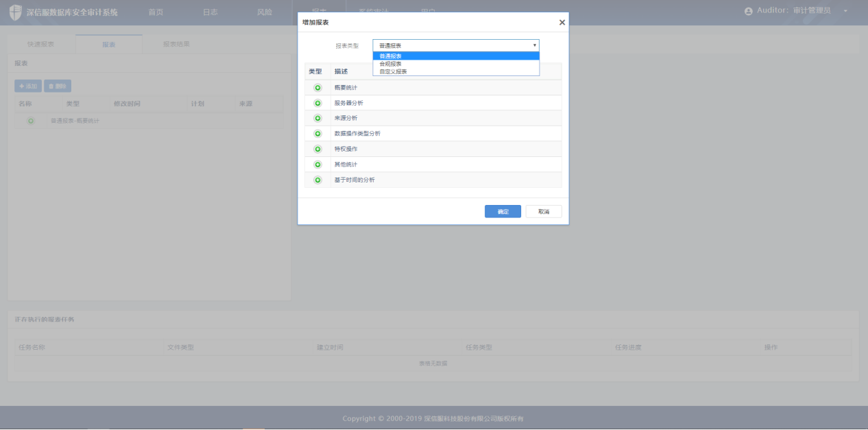Click the 报表类型 dropdown arrow
This screenshot has height=430, width=868.
pyautogui.click(x=534, y=45)
